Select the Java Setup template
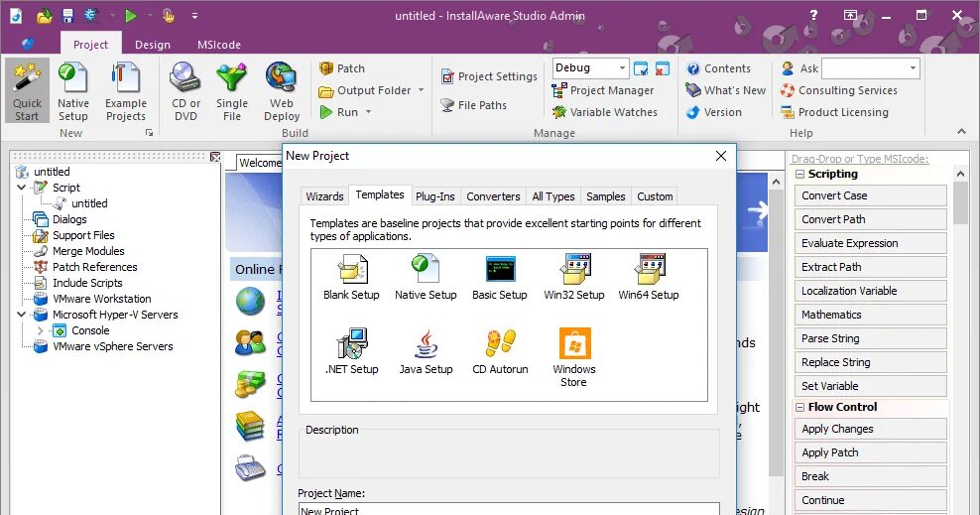980x515 pixels. [x=426, y=352]
